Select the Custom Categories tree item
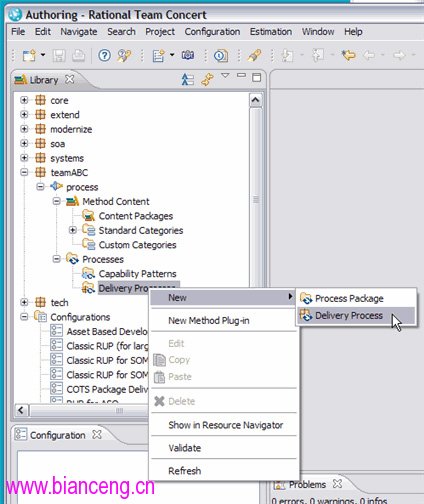The height and width of the screenshot is (504, 424). pos(137,245)
